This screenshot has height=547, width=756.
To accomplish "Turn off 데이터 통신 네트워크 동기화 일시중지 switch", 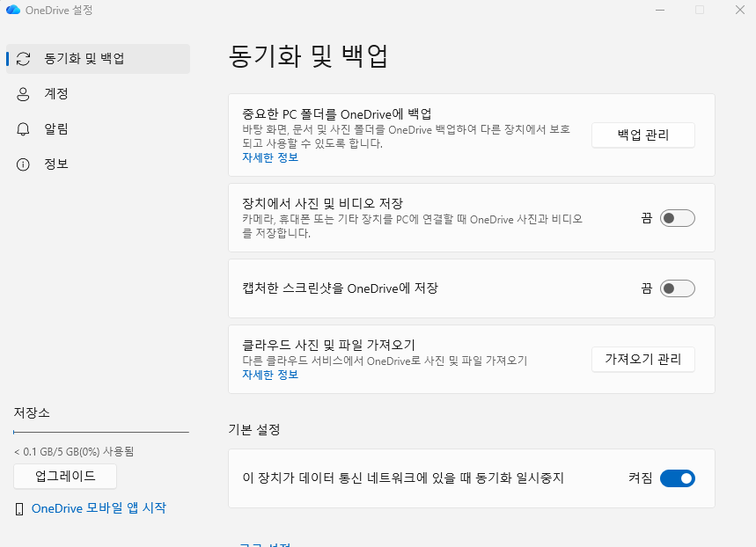I will [678, 478].
